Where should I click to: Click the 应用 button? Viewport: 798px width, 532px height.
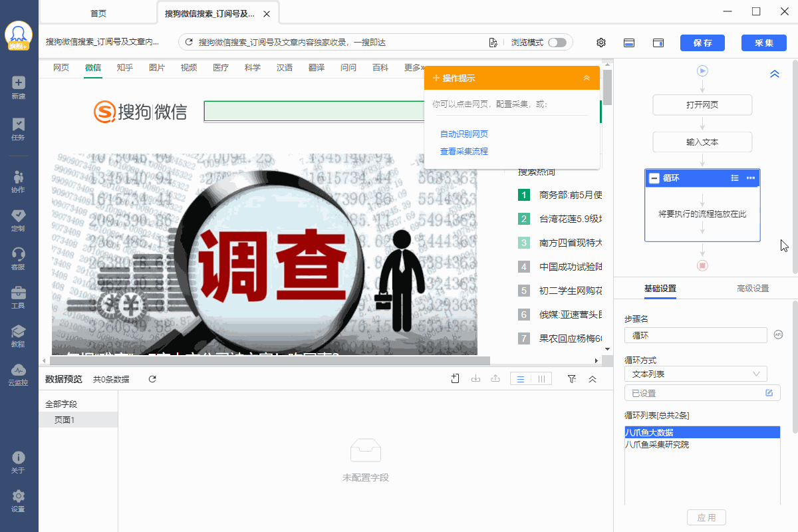click(x=706, y=518)
